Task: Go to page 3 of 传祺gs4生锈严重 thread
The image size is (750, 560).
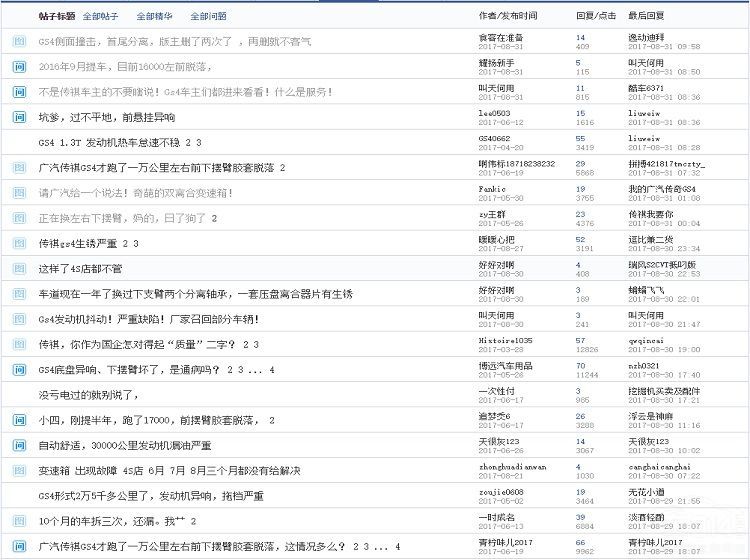Action: (x=135, y=244)
